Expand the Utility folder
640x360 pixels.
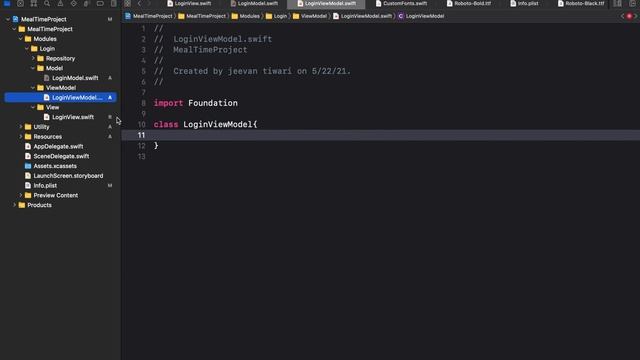(x=20, y=127)
